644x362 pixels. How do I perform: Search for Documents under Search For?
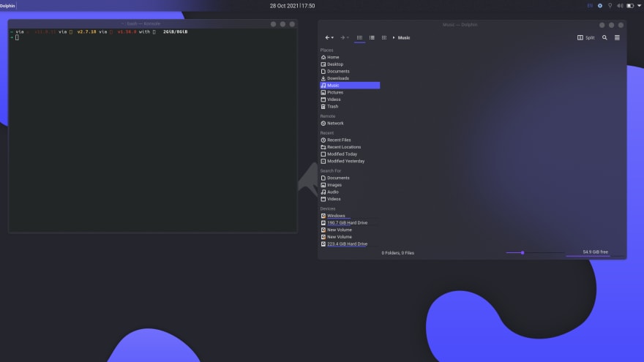(x=350, y=178)
